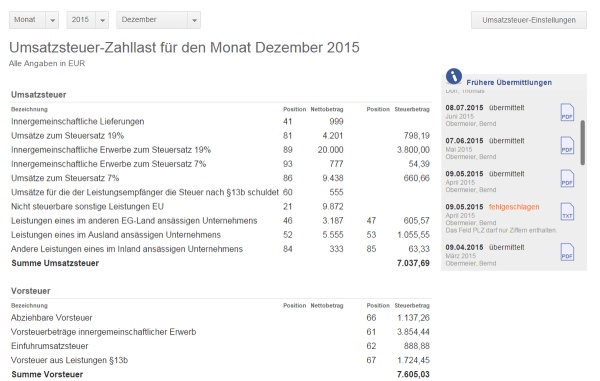Click the transmissions panel scrollbar

pos(582,143)
